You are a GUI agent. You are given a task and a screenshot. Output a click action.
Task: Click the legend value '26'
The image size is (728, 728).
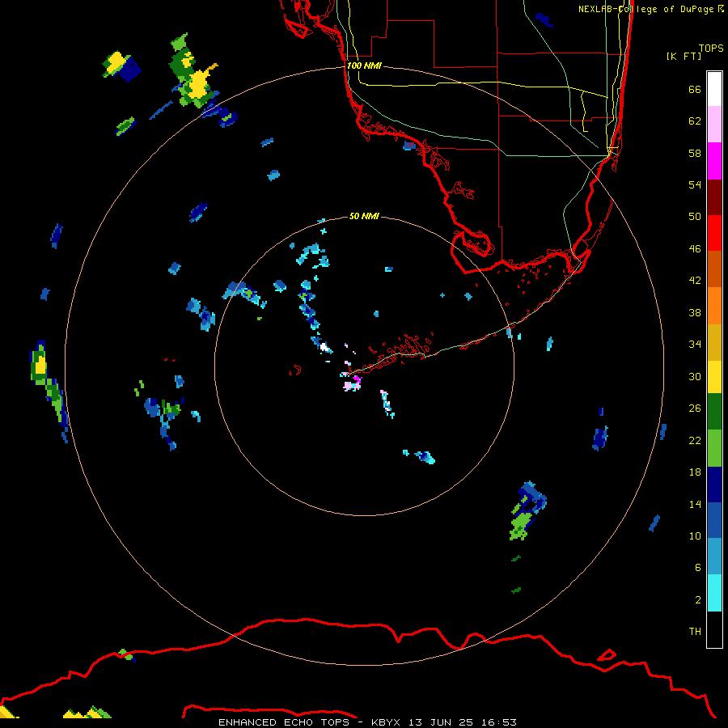click(695, 408)
